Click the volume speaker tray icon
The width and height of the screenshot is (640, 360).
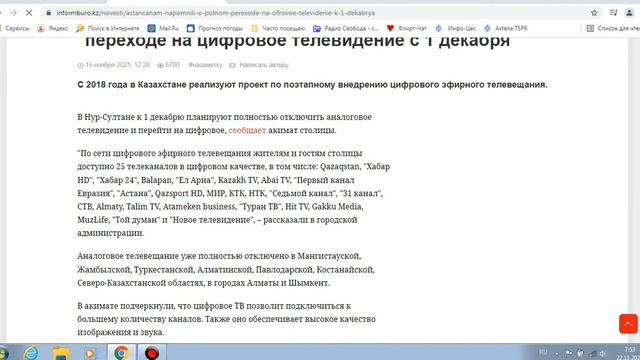603,353
